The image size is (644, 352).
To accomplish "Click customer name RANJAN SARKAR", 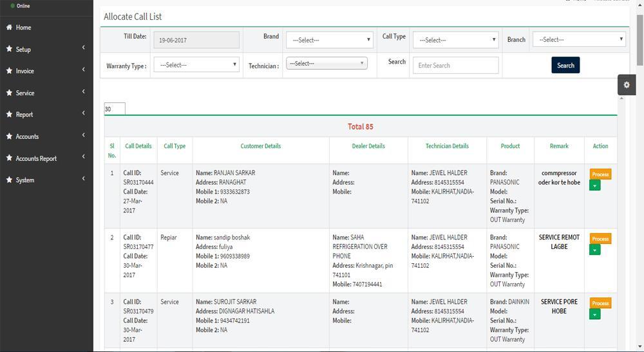I will tap(234, 172).
